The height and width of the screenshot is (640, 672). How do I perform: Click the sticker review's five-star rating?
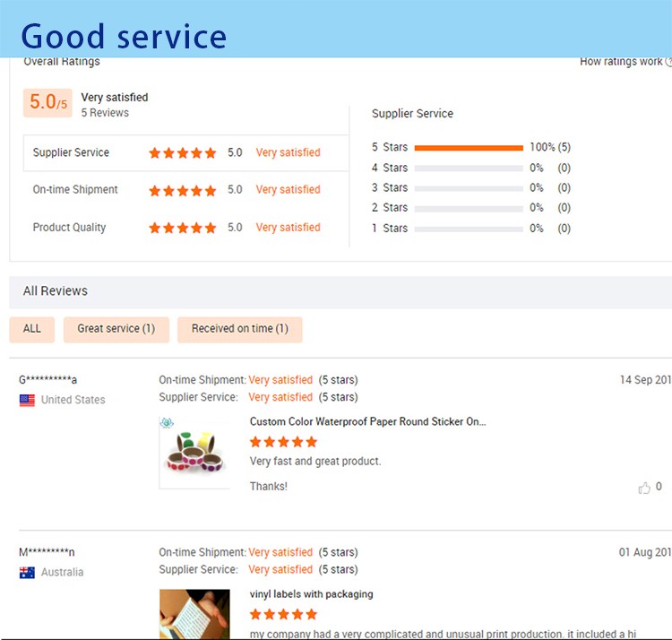[x=283, y=442]
